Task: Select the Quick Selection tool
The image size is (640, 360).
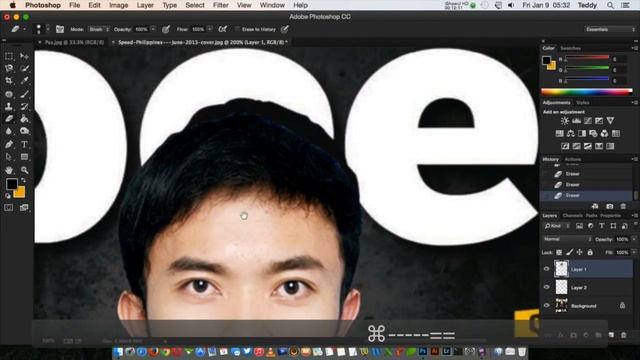Action: click(x=24, y=69)
